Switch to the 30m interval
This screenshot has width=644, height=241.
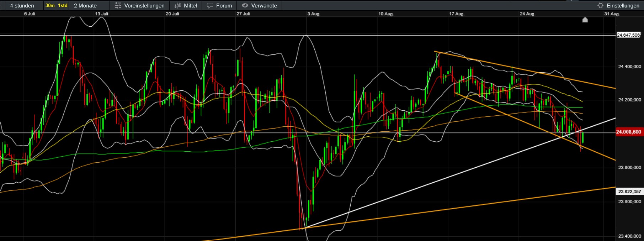click(x=50, y=5)
